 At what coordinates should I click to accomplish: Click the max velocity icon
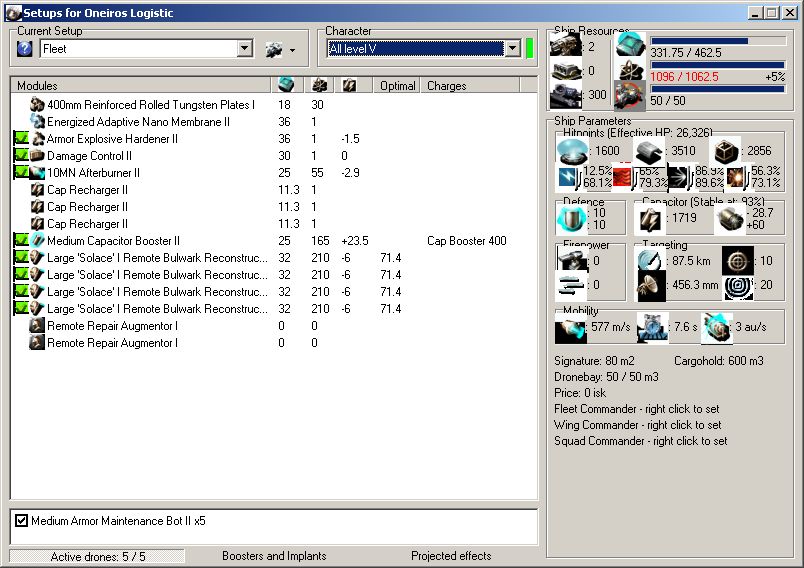pos(570,329)
